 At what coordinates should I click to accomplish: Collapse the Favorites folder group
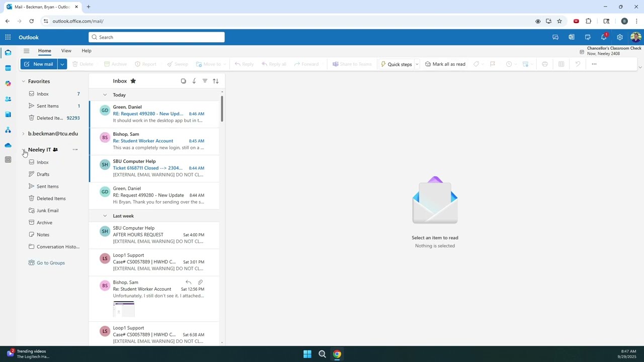coord(23,81)
